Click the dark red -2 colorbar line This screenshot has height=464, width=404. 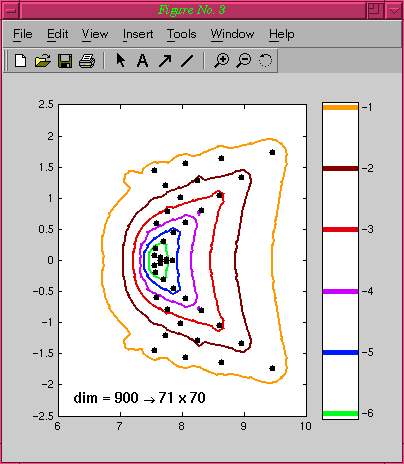point(340,168)
